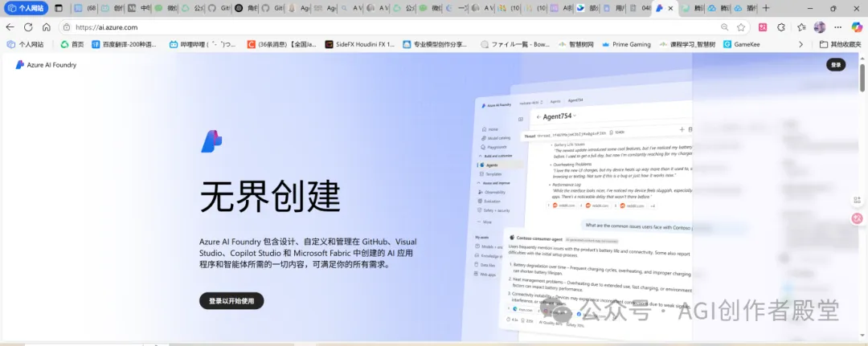Open the user profile avatar
This screenshot has height=346, width=868.
pos(819,27)
